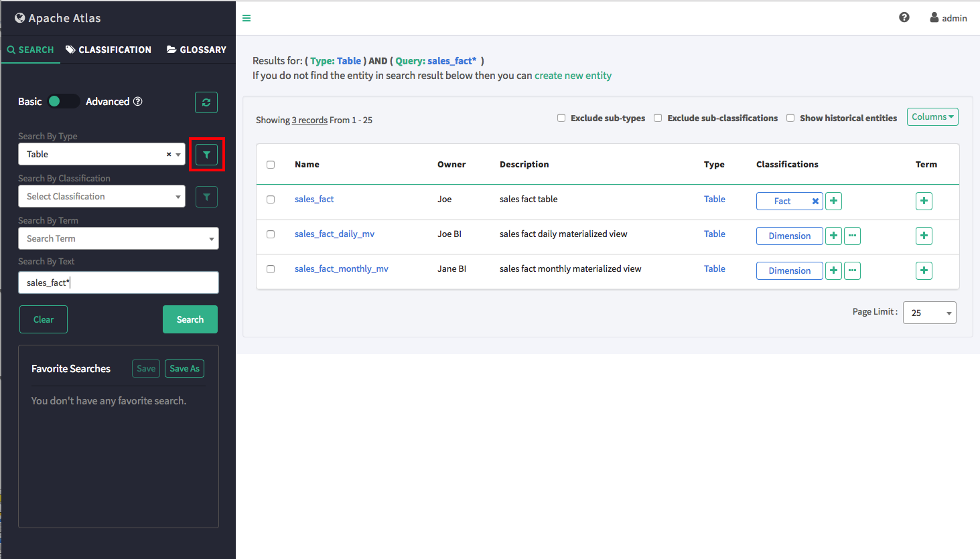Collapse sidebar with the hamburger icon

tap(247, 18)
